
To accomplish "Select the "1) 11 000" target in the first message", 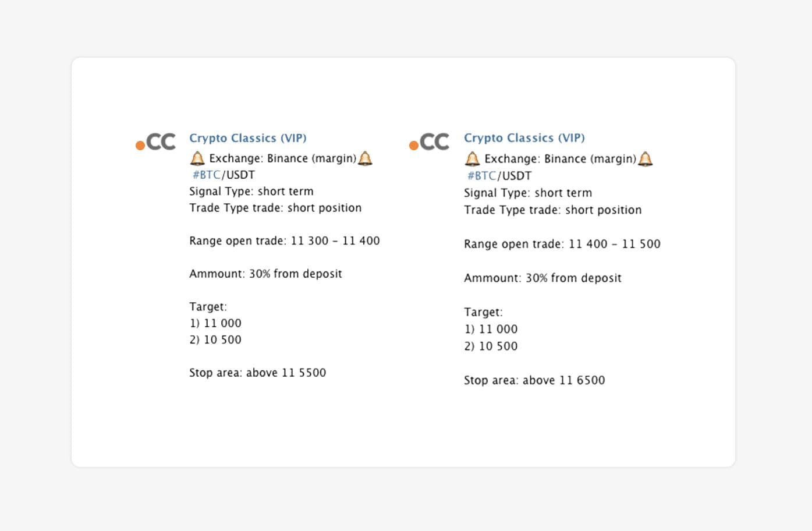I will pos(215,323).
